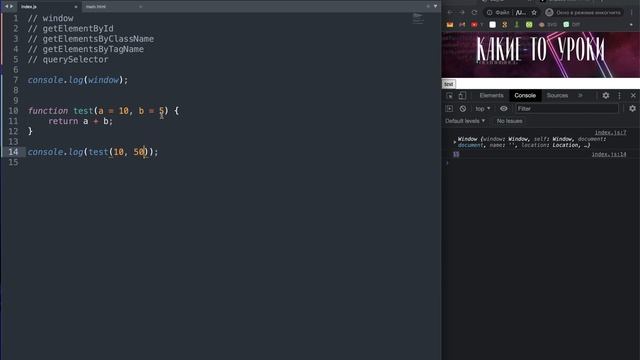Click the incognito mode indicator

584,13
